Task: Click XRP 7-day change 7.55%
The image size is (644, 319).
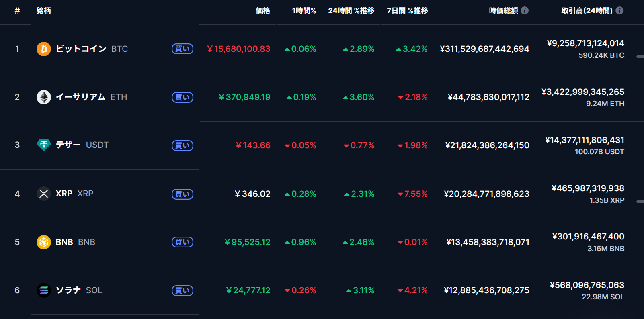Action: click(412, 194)
